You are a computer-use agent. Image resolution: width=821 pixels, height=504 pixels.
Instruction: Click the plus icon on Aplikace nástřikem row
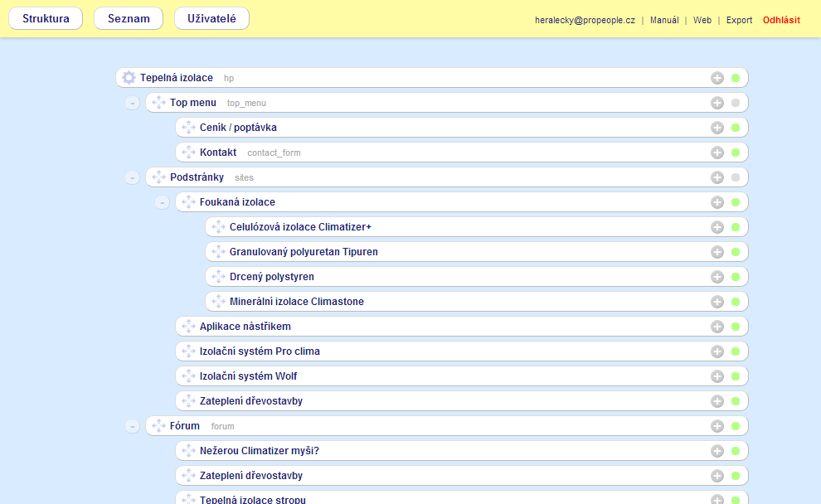(x=717, y=327)
